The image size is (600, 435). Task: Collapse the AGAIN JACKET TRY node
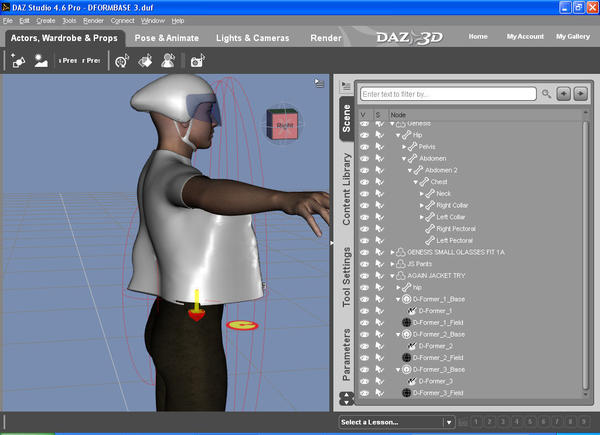[392, 276]
